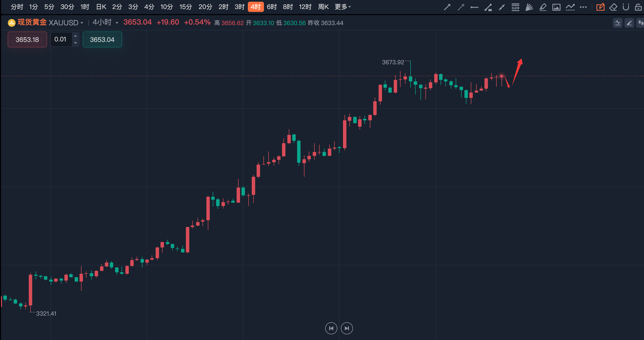Select the horizontal ray line tool
644x340 pixels.
click(x=474, y=7)
